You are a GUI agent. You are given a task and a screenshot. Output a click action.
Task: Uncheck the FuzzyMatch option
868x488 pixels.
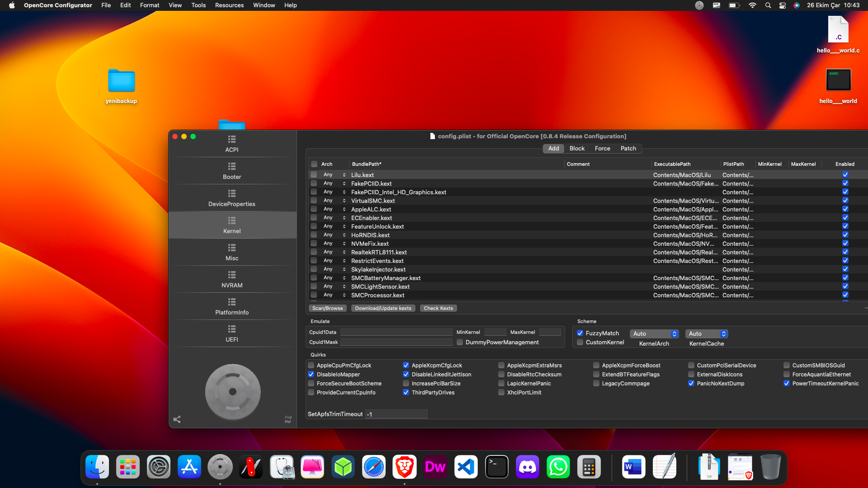[580, 333]
